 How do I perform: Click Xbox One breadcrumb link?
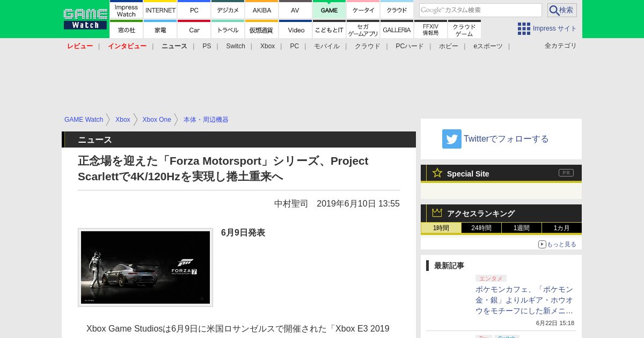pos(157,120)
